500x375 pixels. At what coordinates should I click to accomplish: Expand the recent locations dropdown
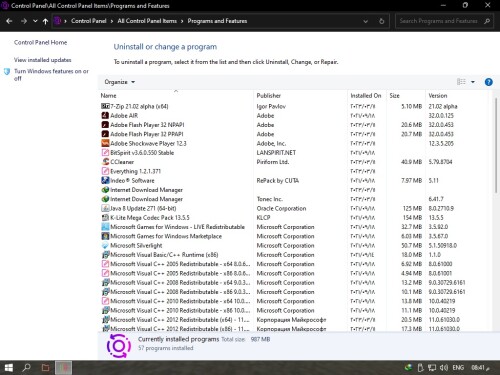point(35,21)
